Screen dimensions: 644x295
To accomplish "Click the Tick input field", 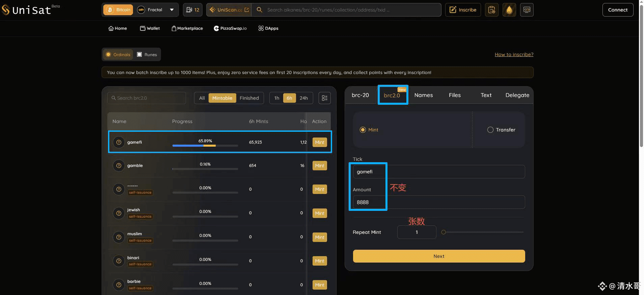I will pyautogui.click(x=439, y=172).
